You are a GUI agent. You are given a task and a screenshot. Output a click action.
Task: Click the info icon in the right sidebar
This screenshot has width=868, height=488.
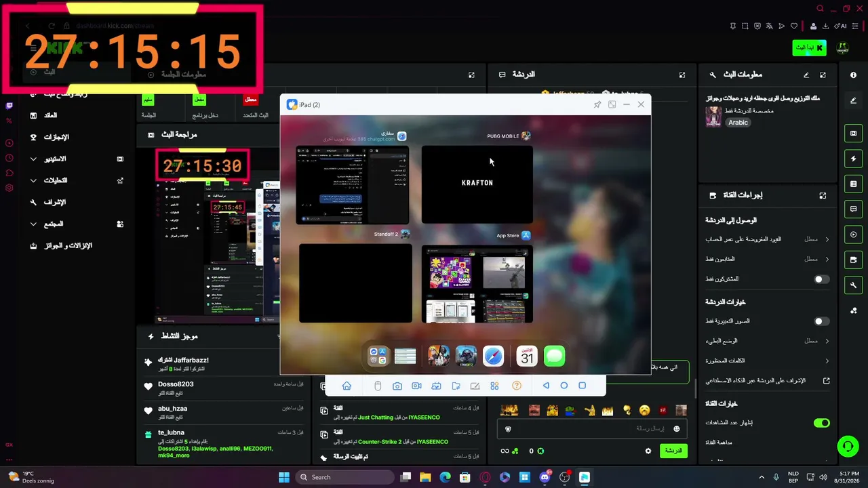pyautogui.click(x=853, y=75)
